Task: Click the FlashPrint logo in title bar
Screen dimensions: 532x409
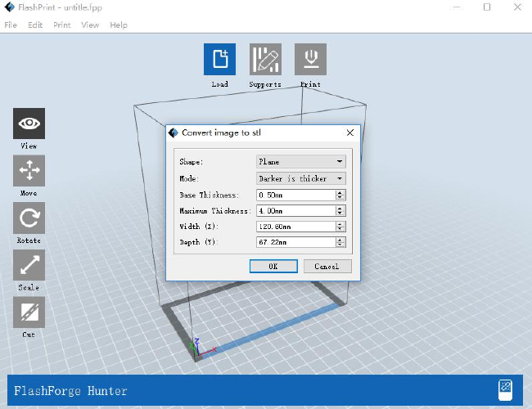Action: click(9, 7)
